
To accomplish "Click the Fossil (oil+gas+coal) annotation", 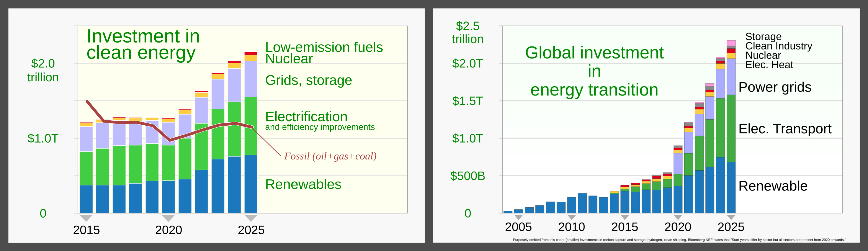I will (x=330, y=156).
